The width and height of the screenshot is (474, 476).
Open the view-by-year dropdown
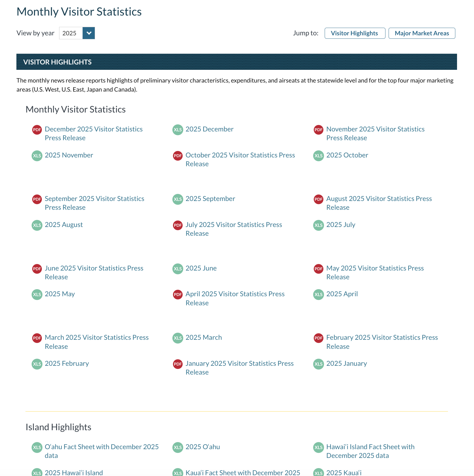pyautogui.click(x=89, y=33)
